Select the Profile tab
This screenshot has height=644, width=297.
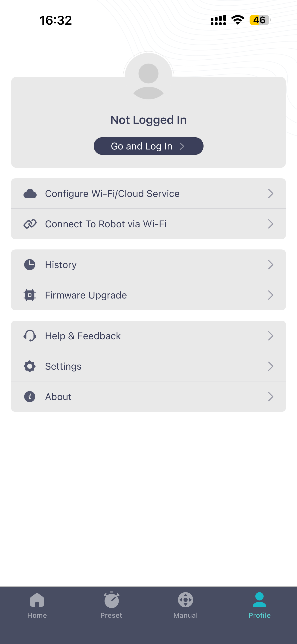click(259, 606)
